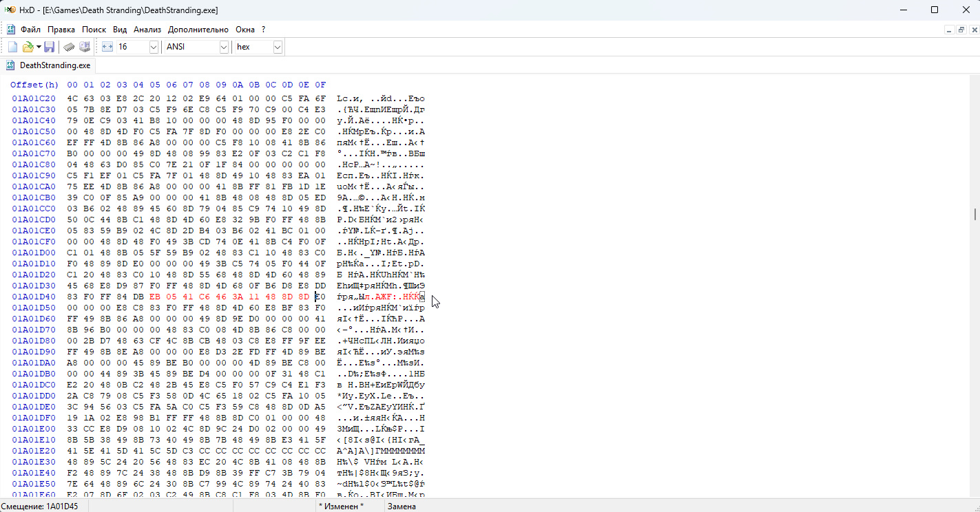This screenshot has height=512, width=980.
Task: Minimize the inner document window
Action: pyautogui.click(x=950, y=30)
